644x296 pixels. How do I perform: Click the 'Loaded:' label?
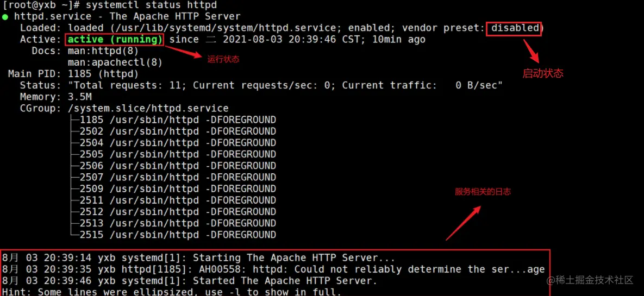41,28
